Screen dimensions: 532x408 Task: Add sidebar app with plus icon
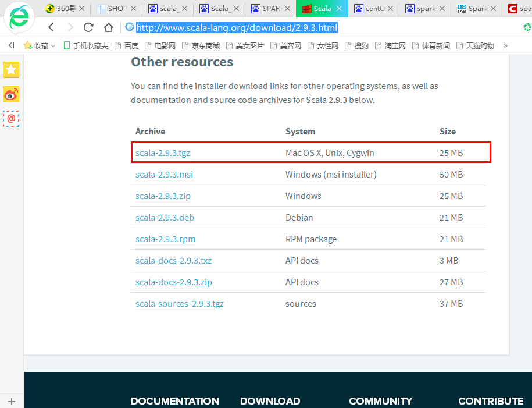(12, 401)
